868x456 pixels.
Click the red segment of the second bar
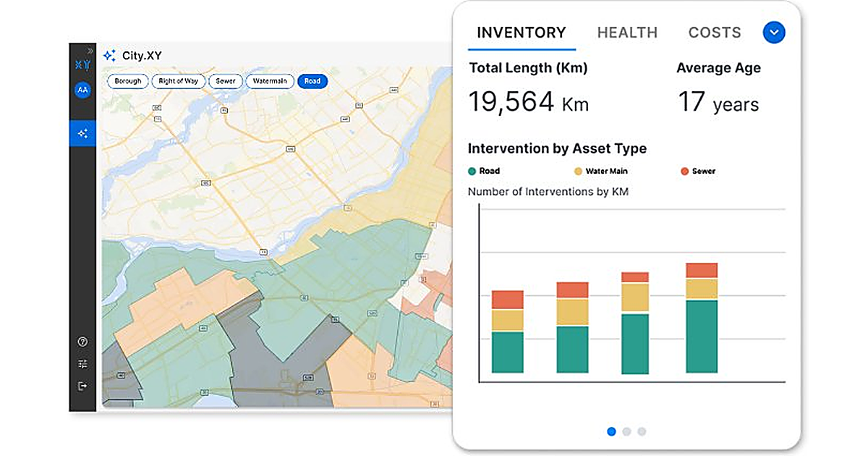click(x=572, y=290)
